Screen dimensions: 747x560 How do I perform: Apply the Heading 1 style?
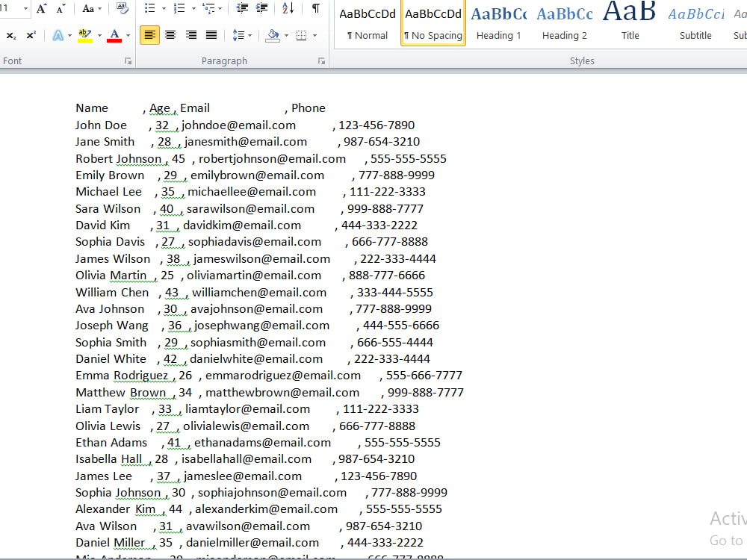(x=499, y=23)
